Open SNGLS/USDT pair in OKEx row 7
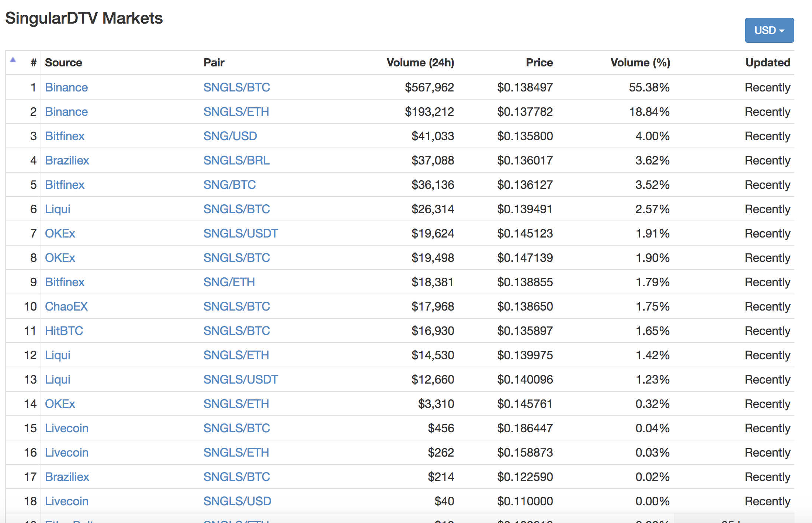The width and height of the screenshot is (812, 523). point(241,233)
